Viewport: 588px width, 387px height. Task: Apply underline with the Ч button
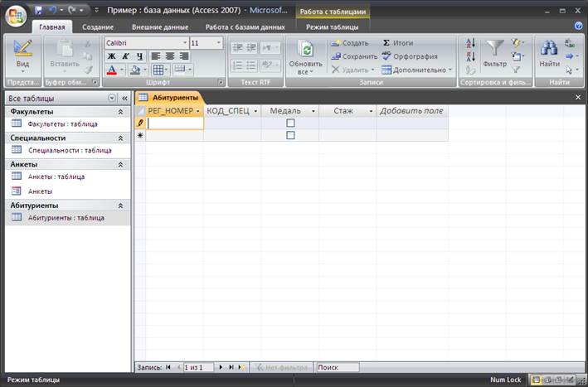139,56
